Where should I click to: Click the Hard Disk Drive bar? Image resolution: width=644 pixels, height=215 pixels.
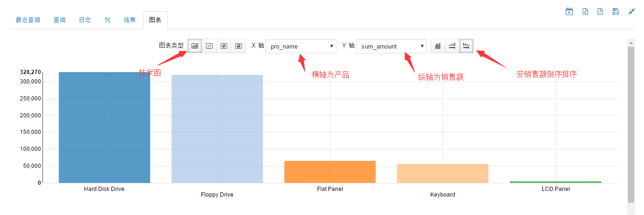tap(104, 127)
